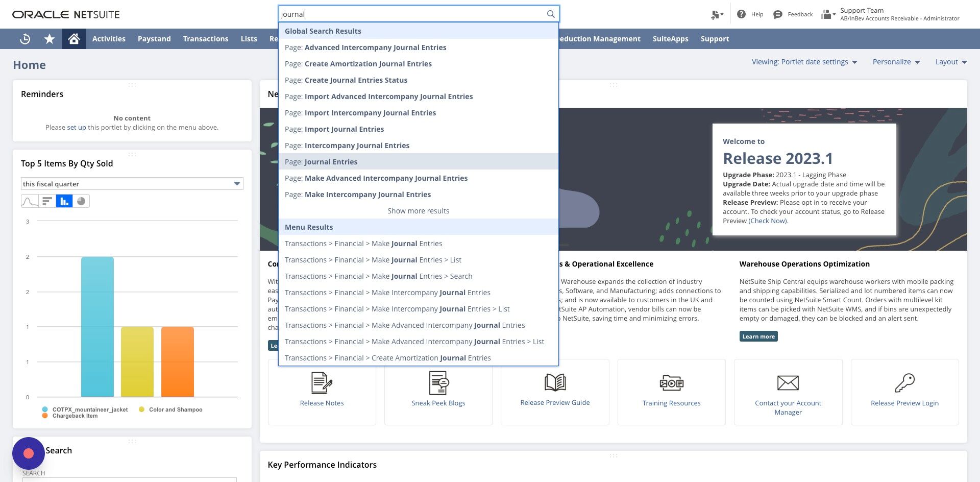
Task: Click the Help question mark icon
Action: tap(741, 14)
